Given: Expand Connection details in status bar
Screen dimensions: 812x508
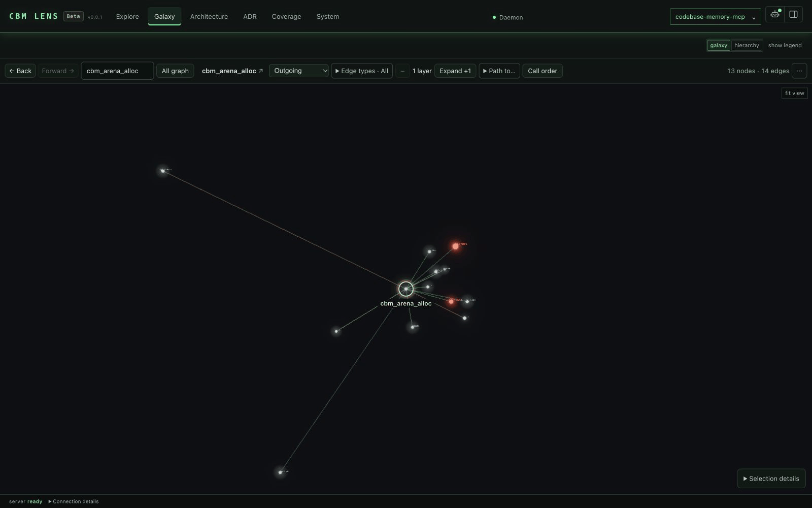Looking at the screenshot, I should coord(74,501).
